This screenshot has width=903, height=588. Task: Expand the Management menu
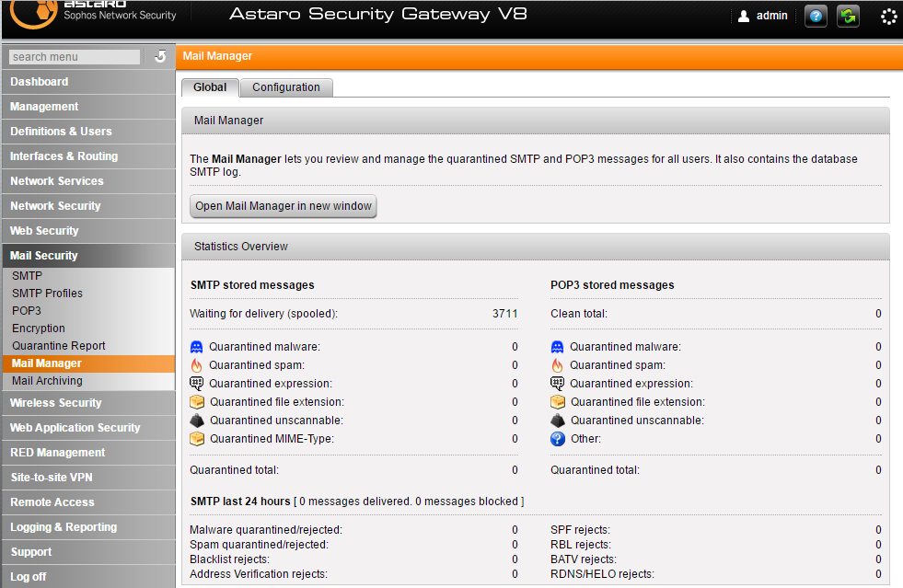[x=88, y=107]
